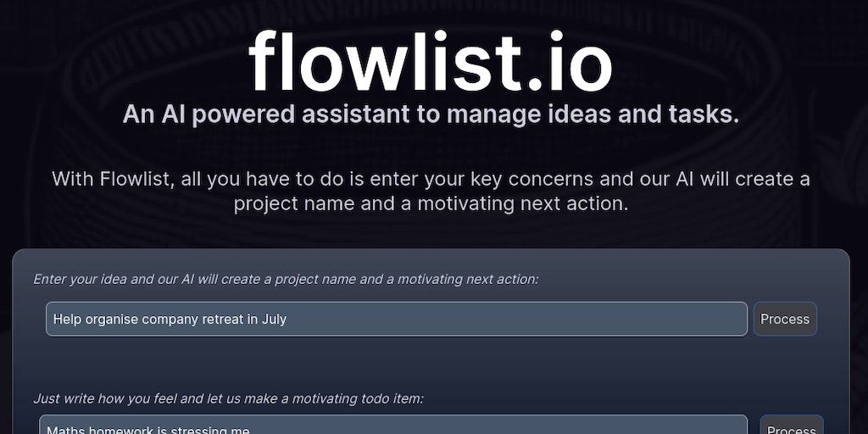Click the "An AI powered assistant" tagline
Screen dimensions: 868x434
tap(431, 114)
